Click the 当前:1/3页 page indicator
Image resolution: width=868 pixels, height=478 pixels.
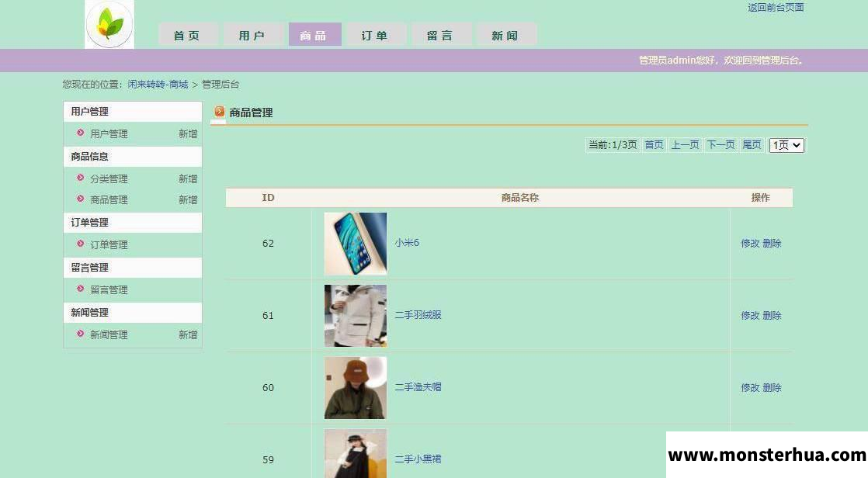613,145
